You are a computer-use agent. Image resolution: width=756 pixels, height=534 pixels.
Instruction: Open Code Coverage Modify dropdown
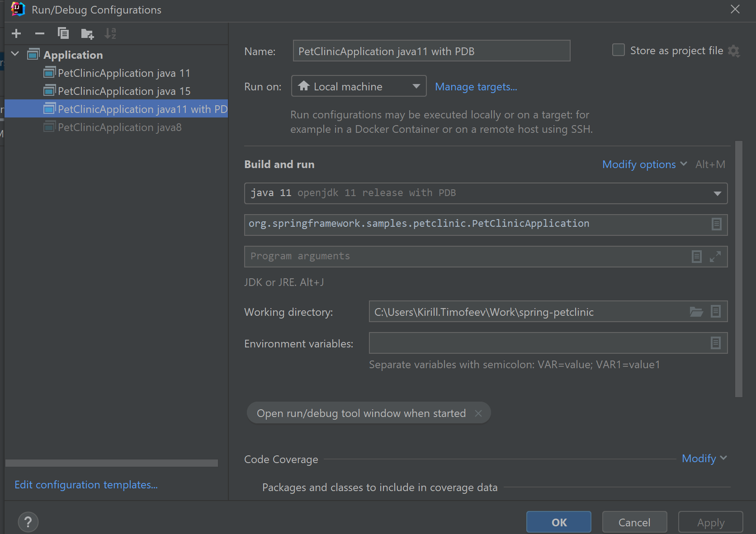pyautogui.click(x=704, y=459)
